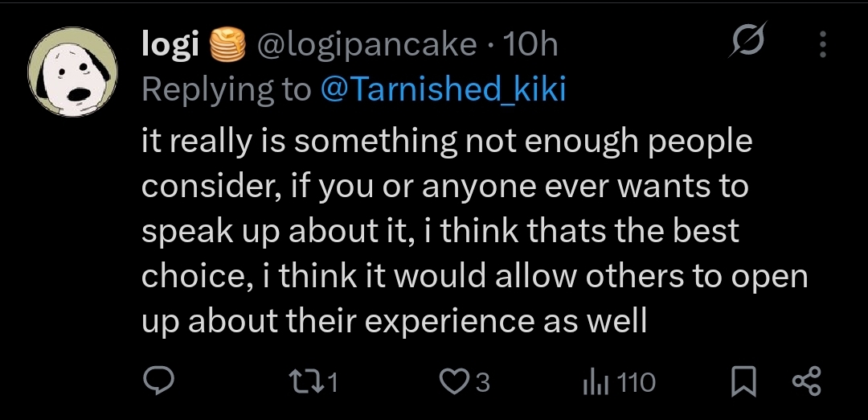868x420 pixels.
Task: Open the Grok slashed-circle icon
Action: tap(747, 43)
